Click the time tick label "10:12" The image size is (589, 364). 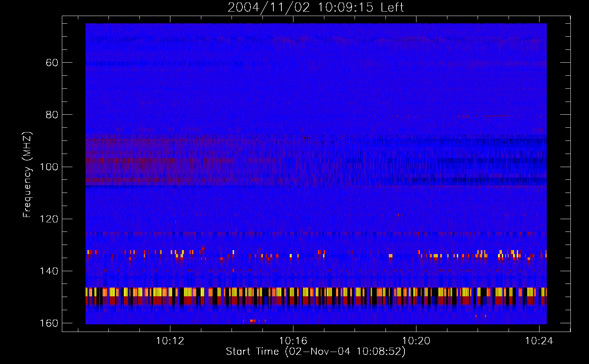click(x=170, y=341)
